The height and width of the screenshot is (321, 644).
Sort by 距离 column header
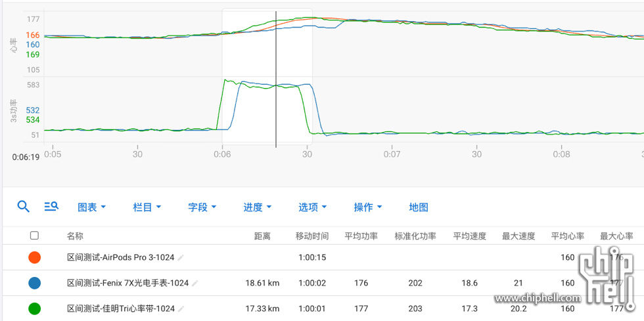pos(262,236)
